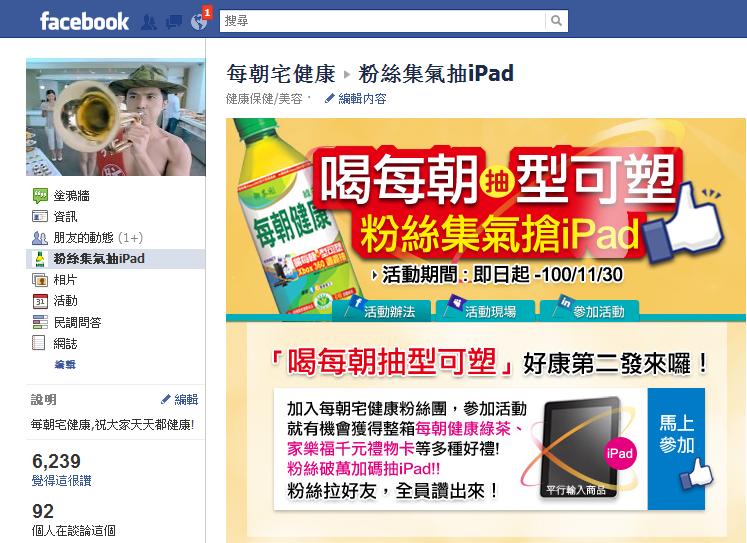
Task: Click the 塗鴉牆 speech bubble icon
Action: click(x=40, y=195)
